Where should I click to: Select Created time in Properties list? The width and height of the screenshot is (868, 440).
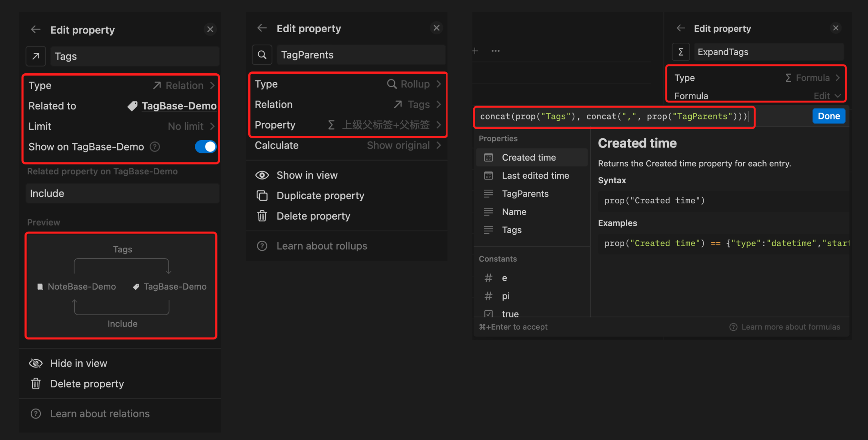[x=532, y=158]
